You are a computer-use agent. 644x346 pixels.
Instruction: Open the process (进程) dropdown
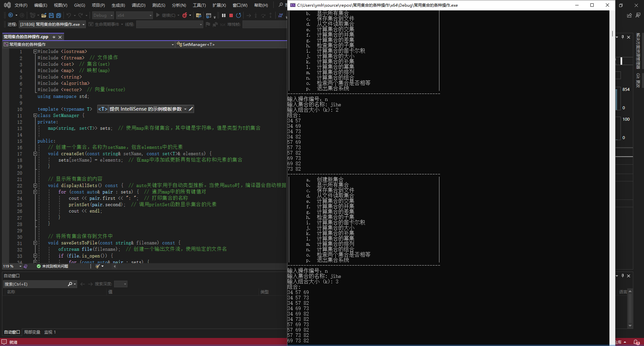point(52,24)
